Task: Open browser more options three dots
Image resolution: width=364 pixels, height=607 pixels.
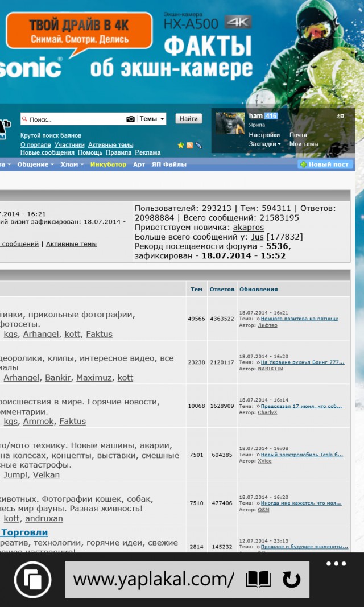Action: (336, 564)
